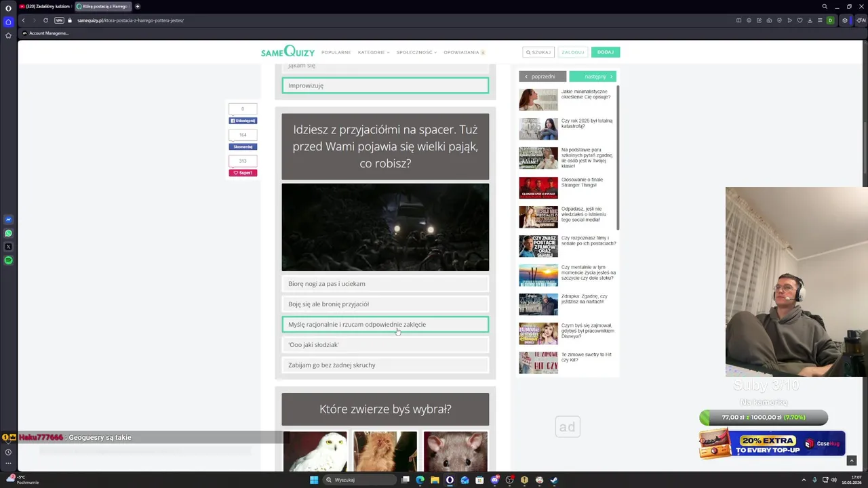Click the address bar URL samequizy.pl
Image resolution: width=868 pixels, height=488 pixels.
coord(130,20)
